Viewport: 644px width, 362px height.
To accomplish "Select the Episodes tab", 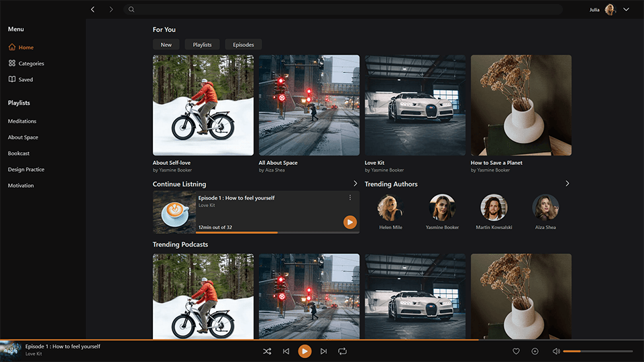I will 243,45.
